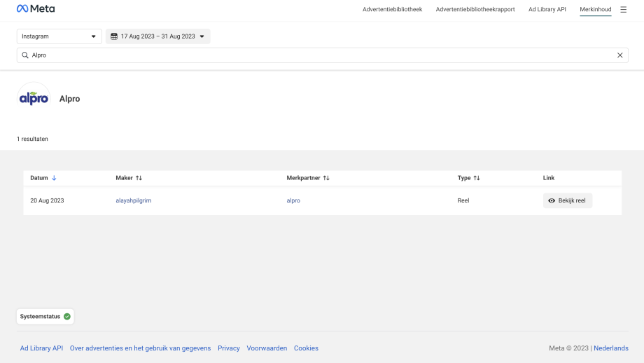Screen dimensions: 644x363
Task: Go to Advertentiebibliotheek
Action: (392, 9)
